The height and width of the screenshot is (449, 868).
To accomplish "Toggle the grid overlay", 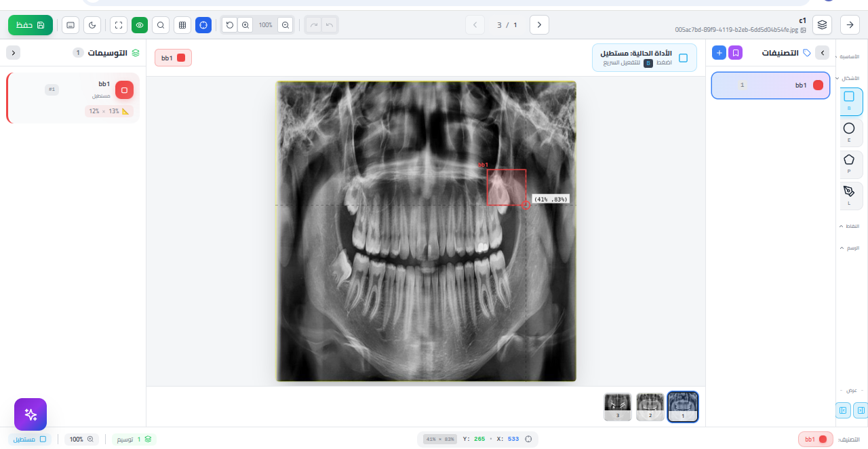I will click(182, 25).
